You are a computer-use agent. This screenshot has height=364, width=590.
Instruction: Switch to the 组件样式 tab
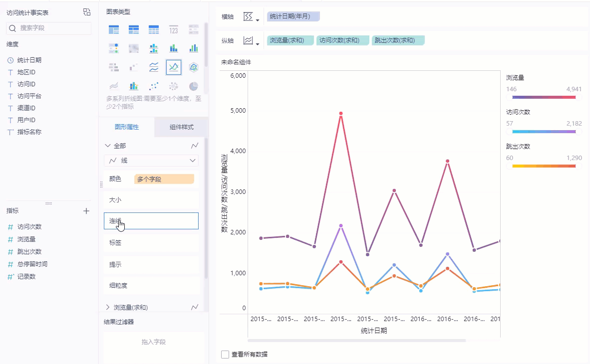181,127
